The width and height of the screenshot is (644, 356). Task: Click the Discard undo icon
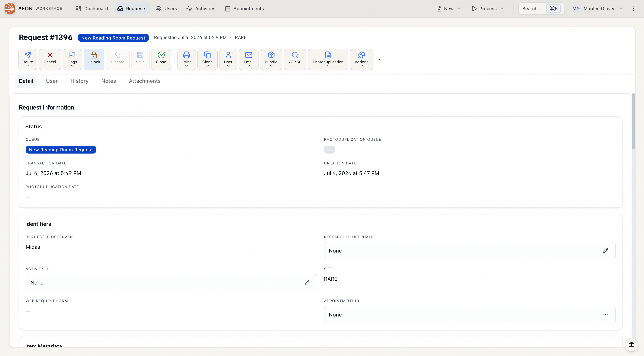coord(118,55)
